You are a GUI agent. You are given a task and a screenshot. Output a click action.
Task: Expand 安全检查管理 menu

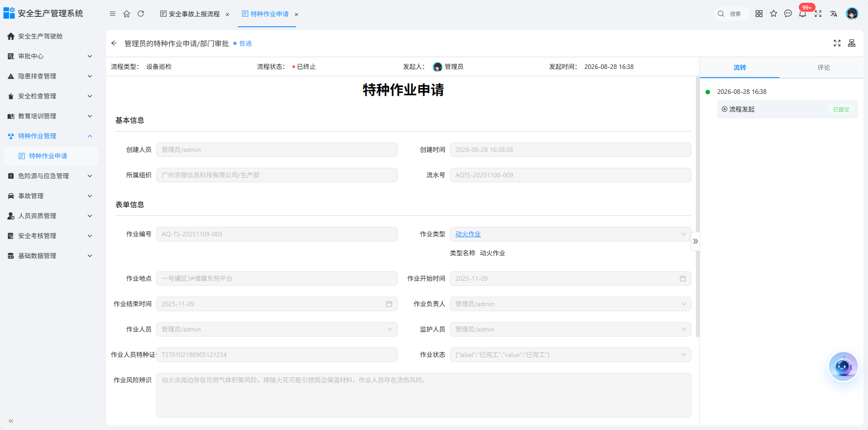click(x=50, y=96)
